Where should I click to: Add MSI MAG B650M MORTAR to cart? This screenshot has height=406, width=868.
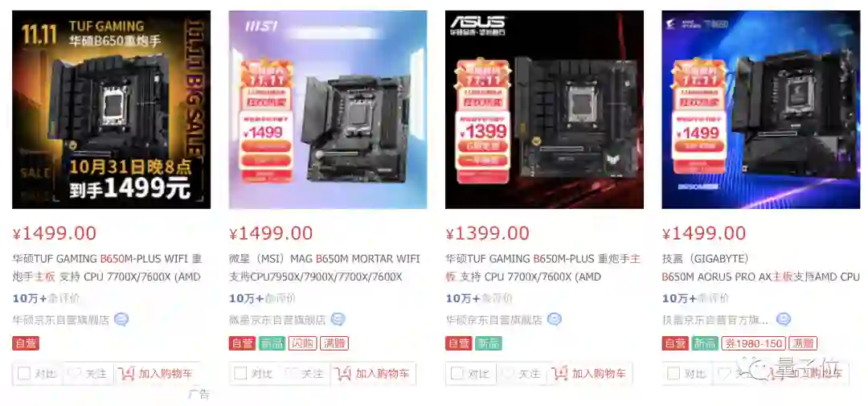click(373, 374)
